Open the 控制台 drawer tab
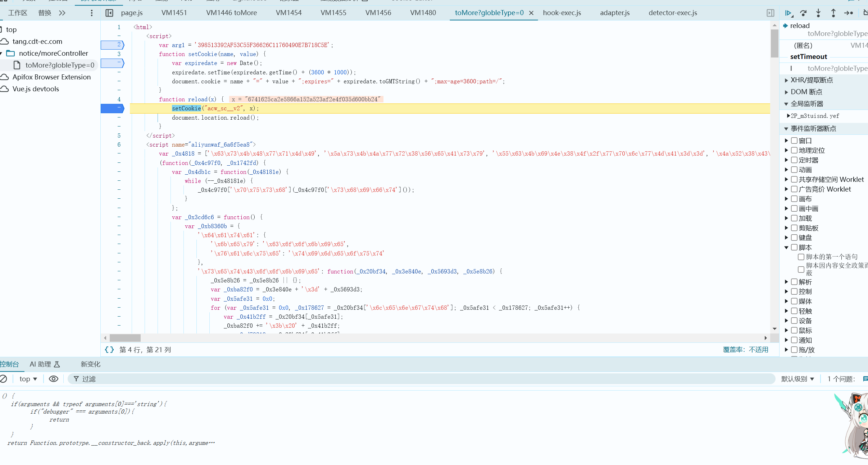868x465 pixels. click(x=10, y=364)
